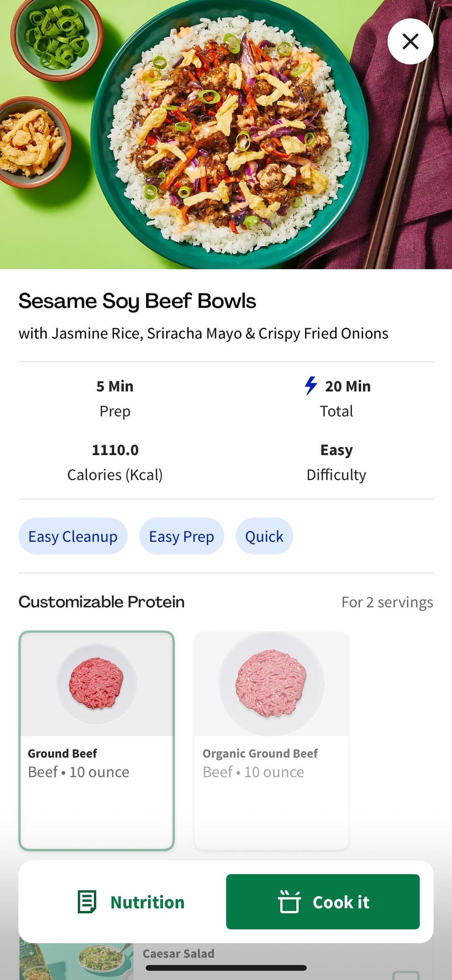Select the Ground Beef protein option

[96, 740]
